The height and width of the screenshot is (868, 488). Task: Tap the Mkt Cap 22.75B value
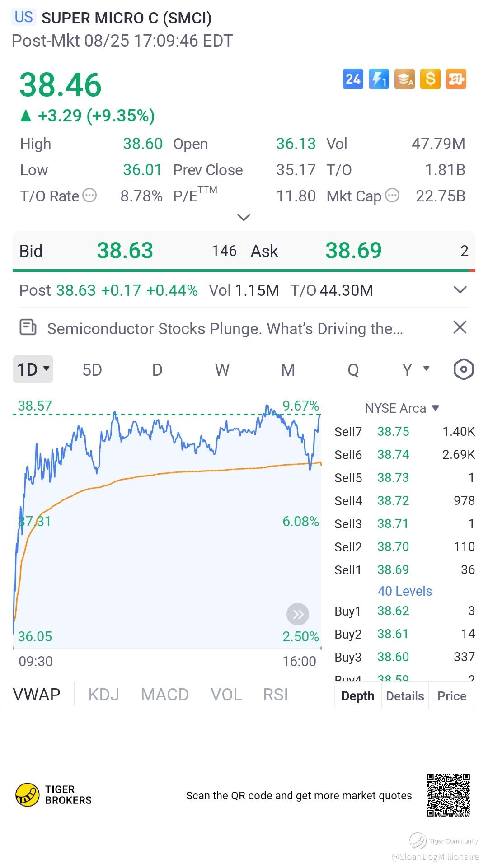tap(441, 196)
